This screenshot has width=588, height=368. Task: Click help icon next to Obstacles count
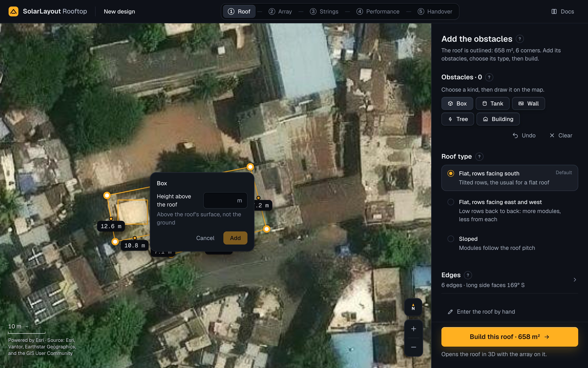(489, 77)
